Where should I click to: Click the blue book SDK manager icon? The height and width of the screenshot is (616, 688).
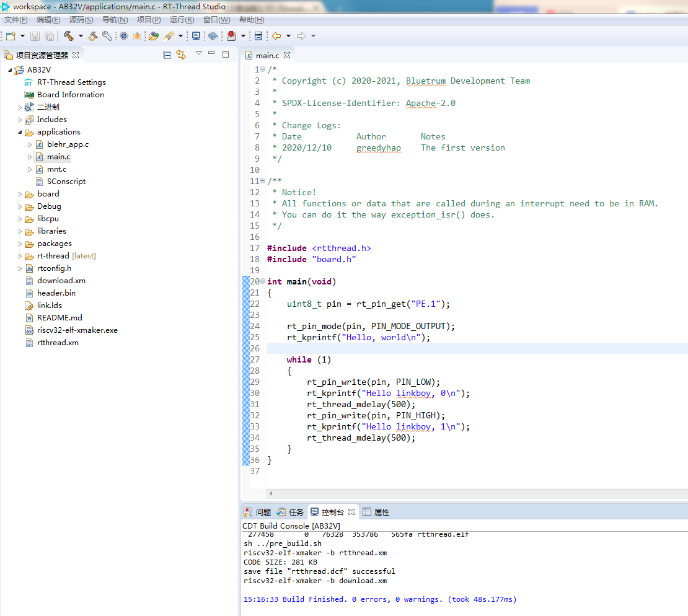point(213,36)
